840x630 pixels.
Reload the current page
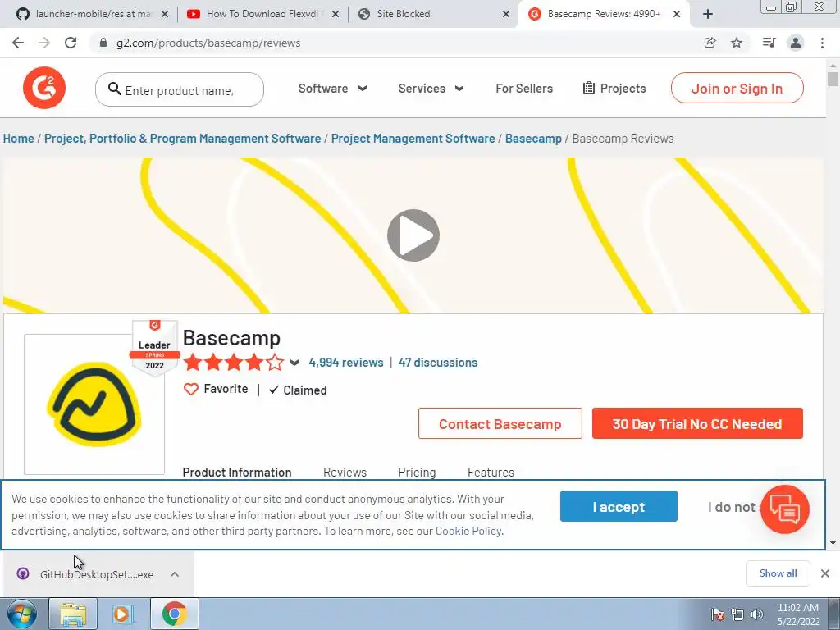[x=71, y=43]
